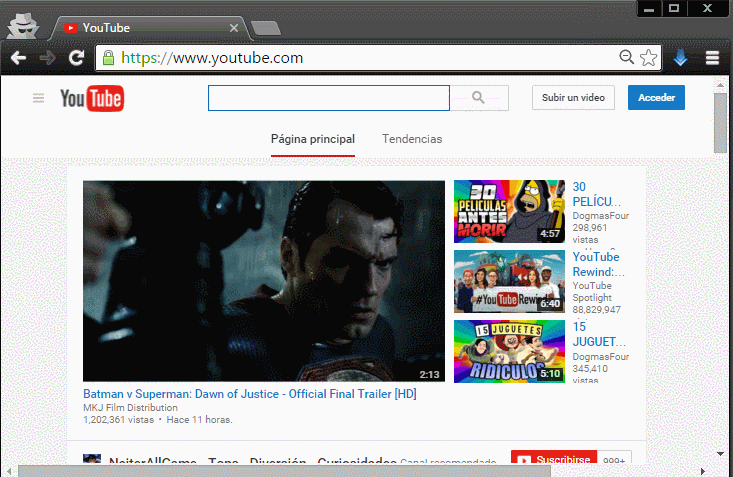Click the '88,829,947' view count text
The height and width of the screenshot is (477, 733).
point(596,310)
